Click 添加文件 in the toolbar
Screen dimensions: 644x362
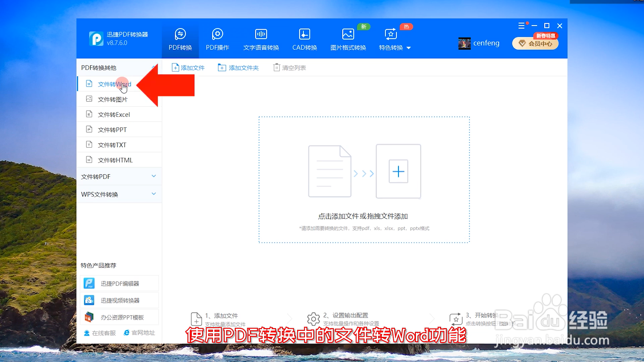coord(188,68)
